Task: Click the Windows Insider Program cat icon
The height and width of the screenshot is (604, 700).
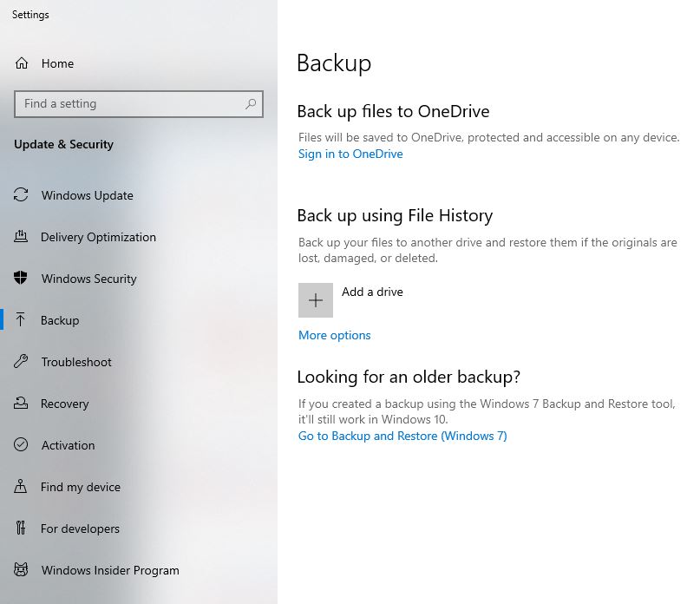Action: pos(21,569)
